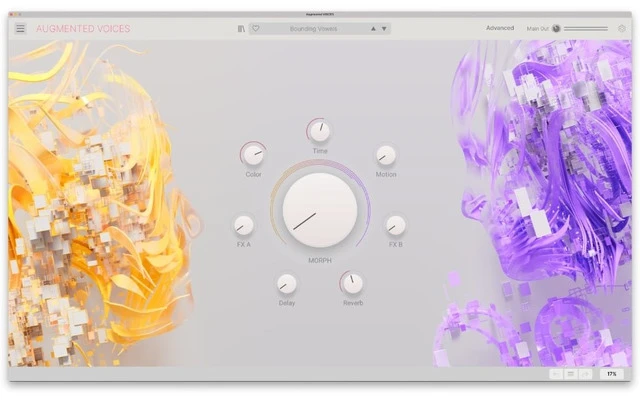Click the redo arrow in bottom bar
This screenshot has width=640, height=400.
[x=585, y=374]
